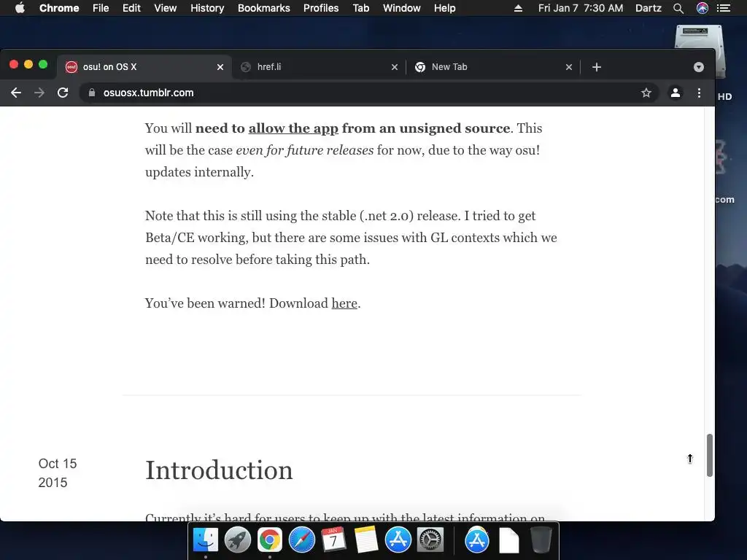Open the 'allow the app' link

293,128
